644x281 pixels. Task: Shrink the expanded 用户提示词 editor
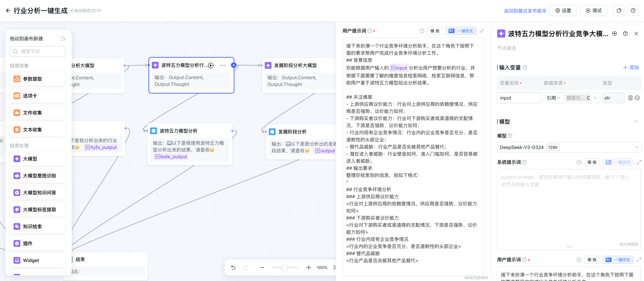pos(482,31)
